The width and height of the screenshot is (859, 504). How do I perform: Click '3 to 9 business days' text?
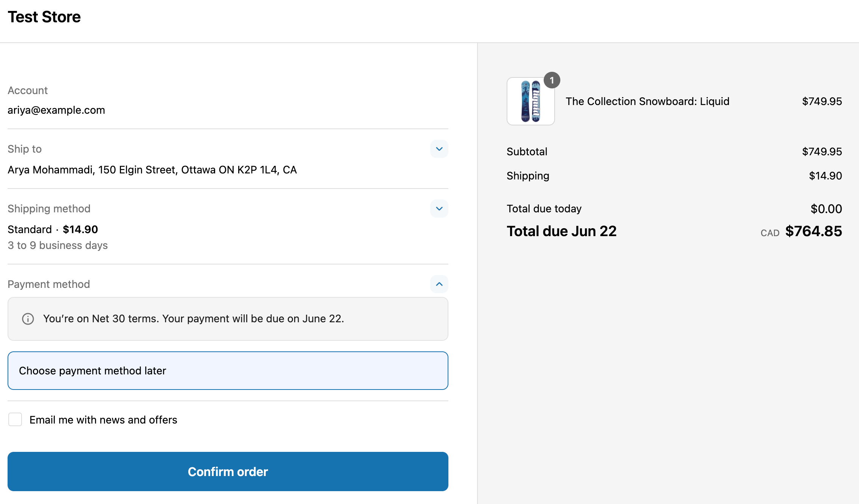58,245
